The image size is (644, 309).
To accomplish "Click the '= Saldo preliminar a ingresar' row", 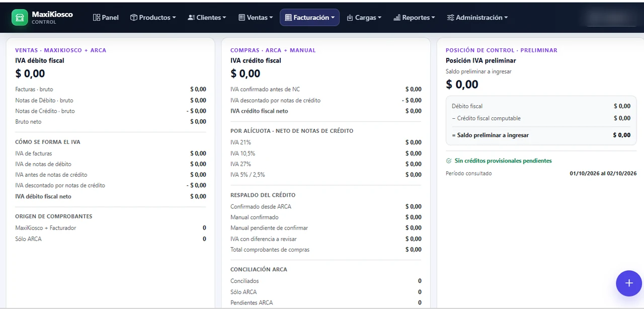I will click(x=541, y=135).
